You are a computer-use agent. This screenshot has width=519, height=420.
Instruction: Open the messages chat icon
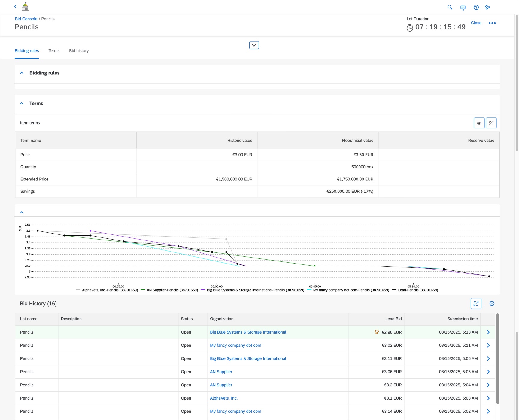tap(463, 8)
